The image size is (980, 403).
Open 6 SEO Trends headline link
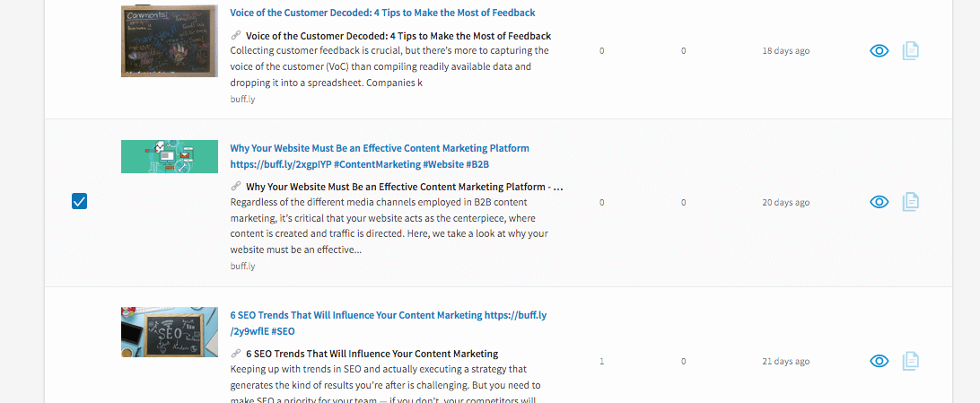pos(388,316)
